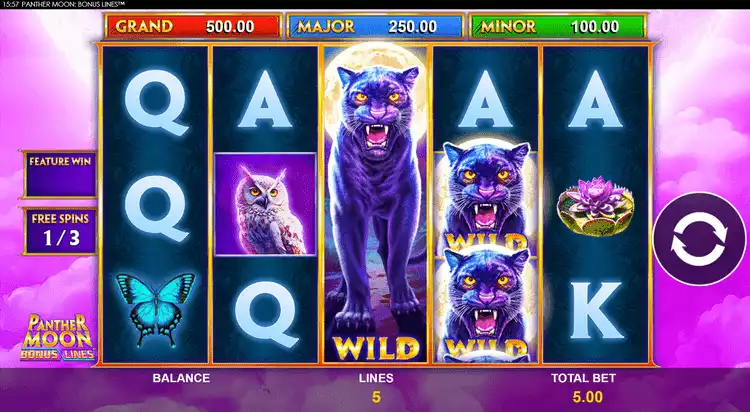Image resolution: width=750 pixels, height=412 pixels.
Task: Open the Grand 500.00 jackpot panel
Action: point(192,26)
